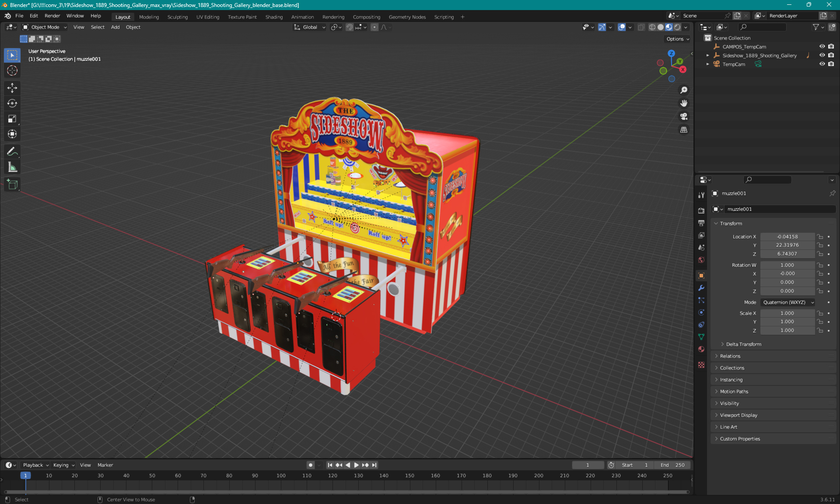Switch to Compositing workspace tab
This screenshot has height=504, width=840.
(x=367, y=16)
